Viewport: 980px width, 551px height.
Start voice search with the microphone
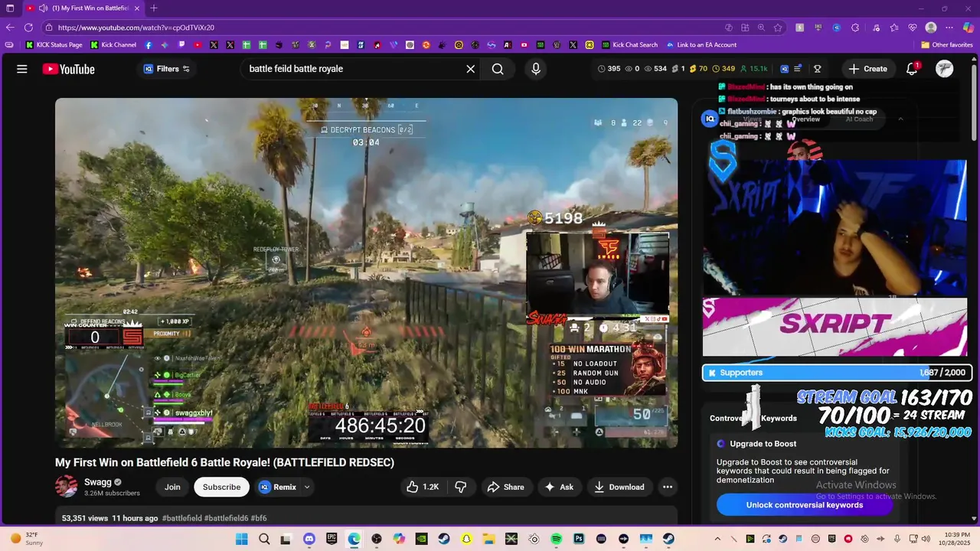click(536, 69)
